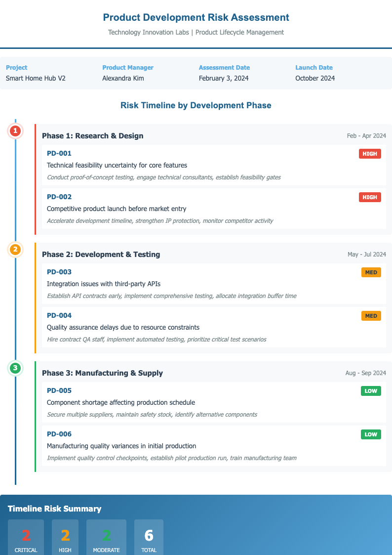Click the Phase 3: Manufacturing & Supply heading
The width and height of the screenshot is (392, 555).
103,373
